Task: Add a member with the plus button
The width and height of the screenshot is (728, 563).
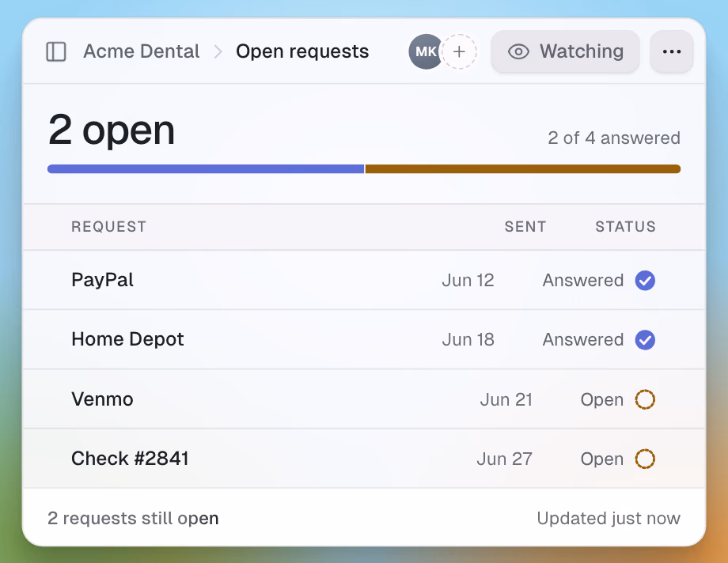Action: [x=459, y=51]
